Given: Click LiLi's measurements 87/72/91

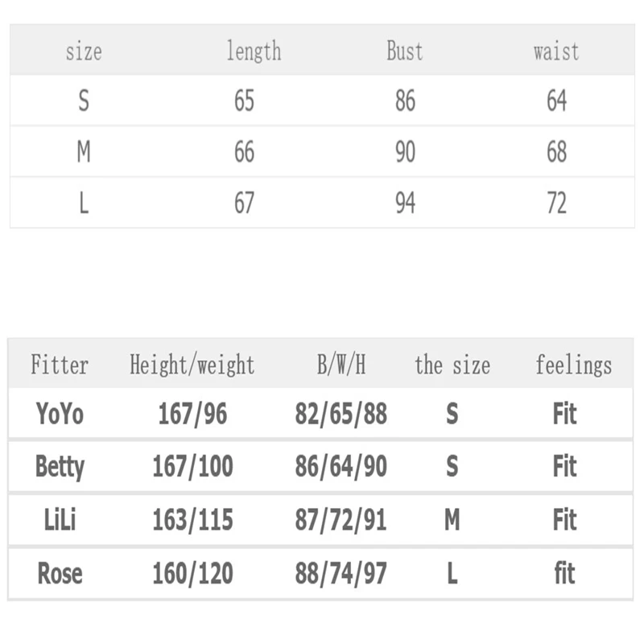Looking at the screenshot, I should coord(341,520).
